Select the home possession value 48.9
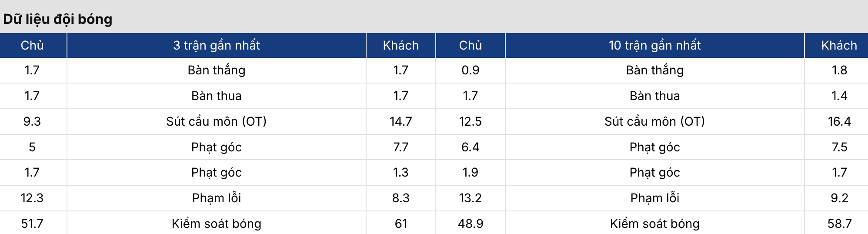The height and width of the screenshot is (234, 868). [471, 224]
